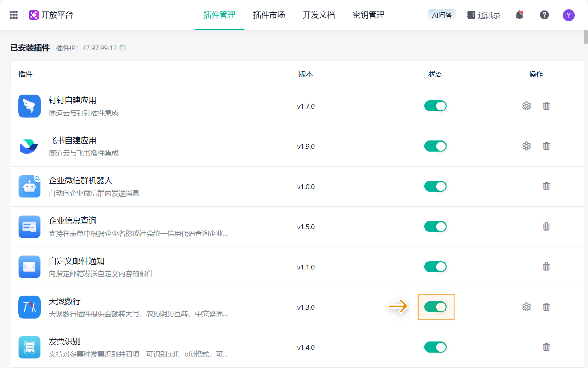588x368 pixels.
Task: Toggle the 天聚数行 status switch
Action: pyautogui.click(x=435, y=307)
